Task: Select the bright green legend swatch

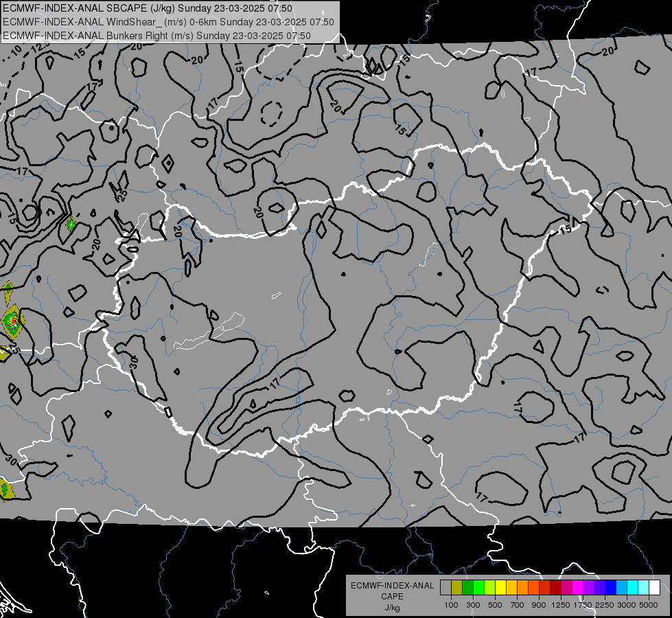Action: coord(478,587)
